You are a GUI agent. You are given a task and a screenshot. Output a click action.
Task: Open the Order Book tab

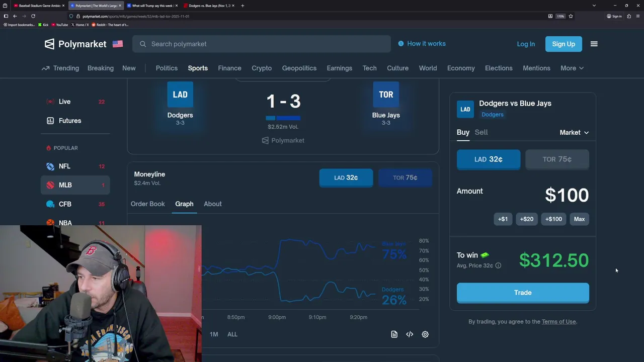pos(148,204)
